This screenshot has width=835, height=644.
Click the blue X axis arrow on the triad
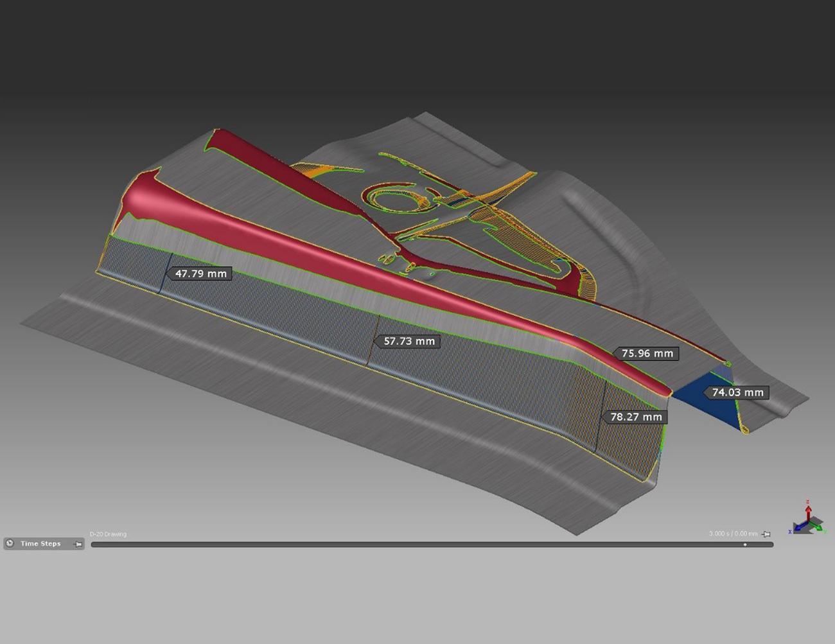798,528
